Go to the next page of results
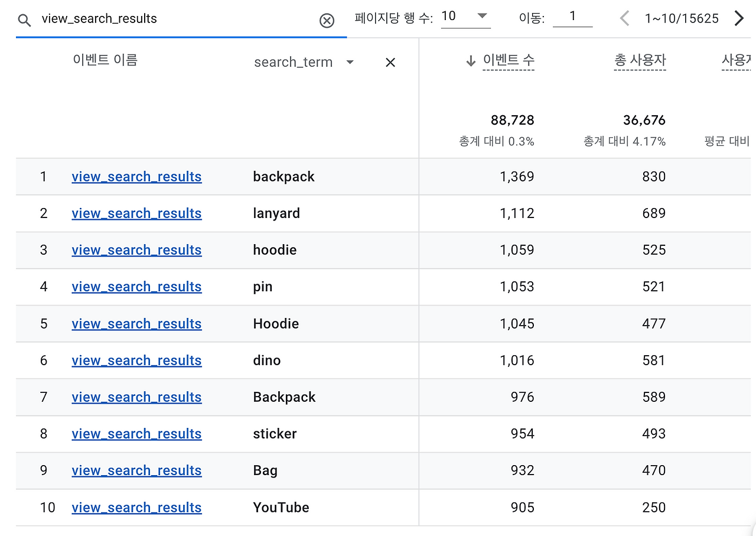 [739, 18]
